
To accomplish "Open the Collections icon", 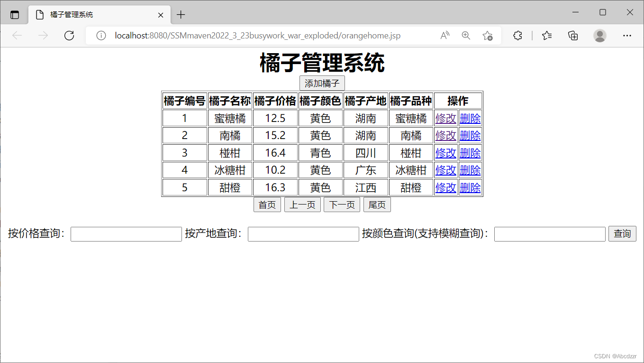I will pyautogui.click(x=573, y=36).
